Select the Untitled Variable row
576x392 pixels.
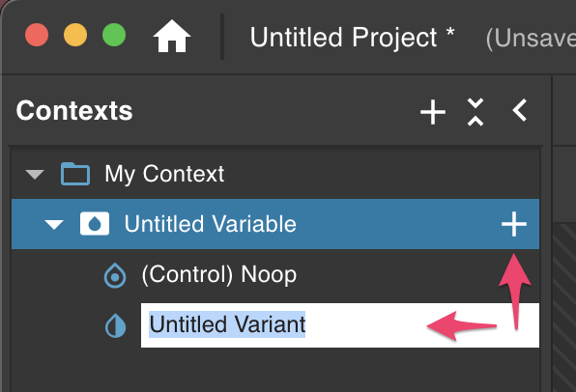(x=275, y=224)
